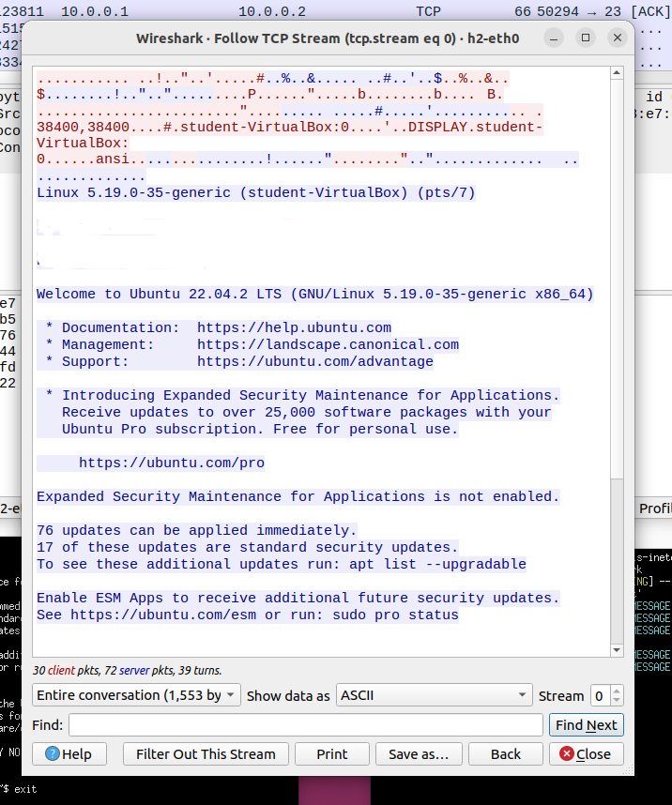The width and height of the screenshot is (672, 805).
Task: Click the '30 client pkts, 72 server pkts' status text
Action: (127, 671)
